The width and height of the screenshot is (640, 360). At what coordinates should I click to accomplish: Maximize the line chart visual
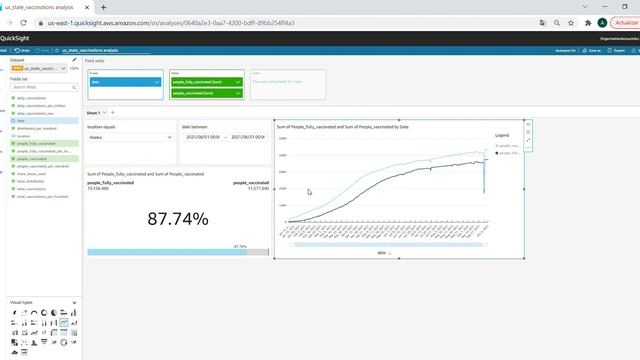point(528,140)
